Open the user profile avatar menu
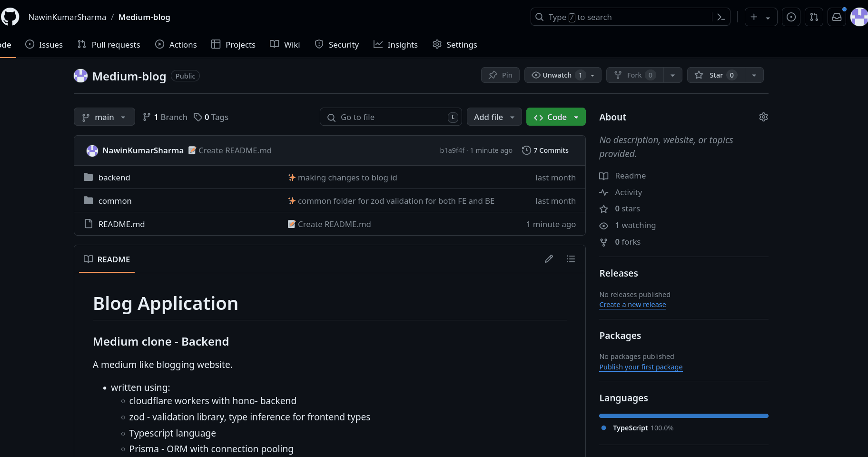Viewport: 868px width, 457px height. 859,17
